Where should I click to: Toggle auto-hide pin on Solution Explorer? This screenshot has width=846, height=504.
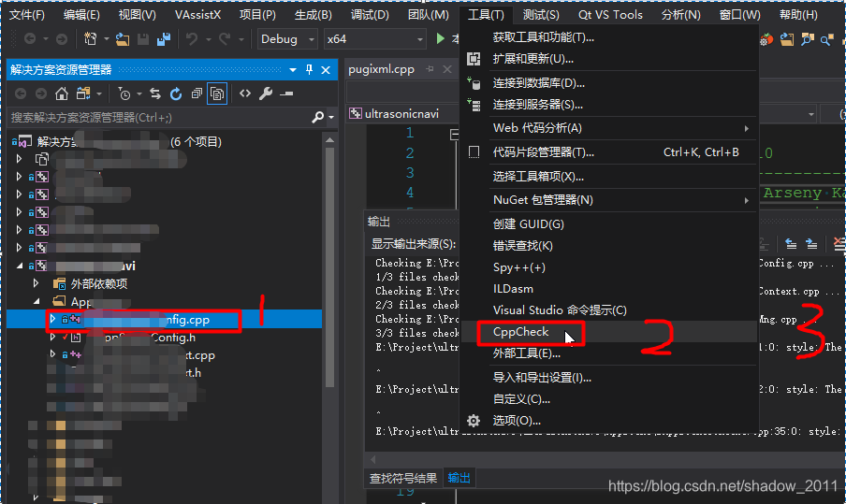309,69
